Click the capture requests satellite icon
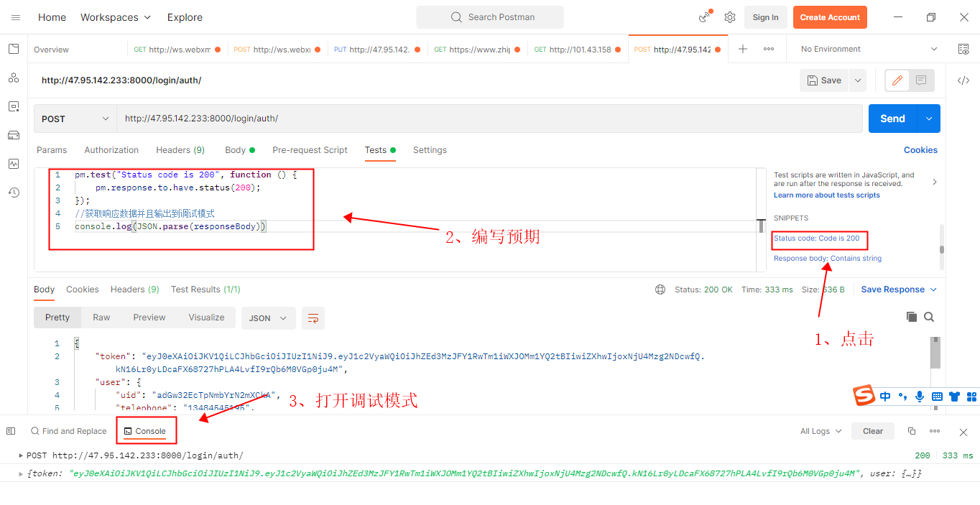 [705, 17]
